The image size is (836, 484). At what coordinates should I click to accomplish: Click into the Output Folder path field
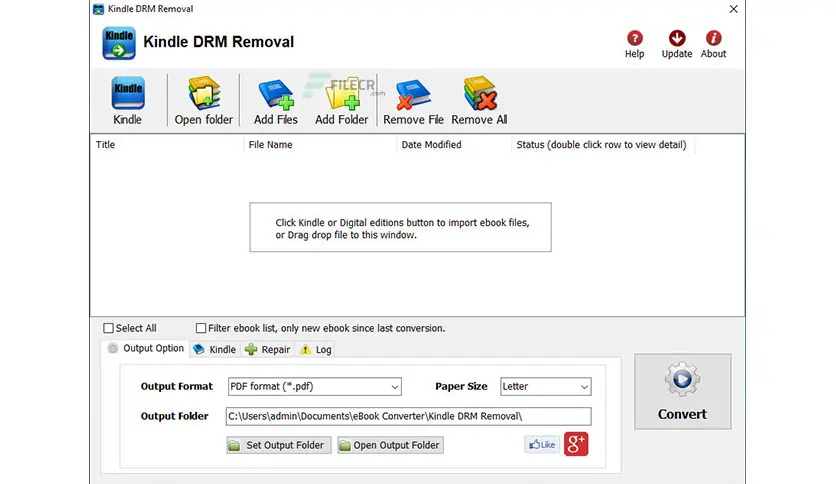[x=408, y=416]
